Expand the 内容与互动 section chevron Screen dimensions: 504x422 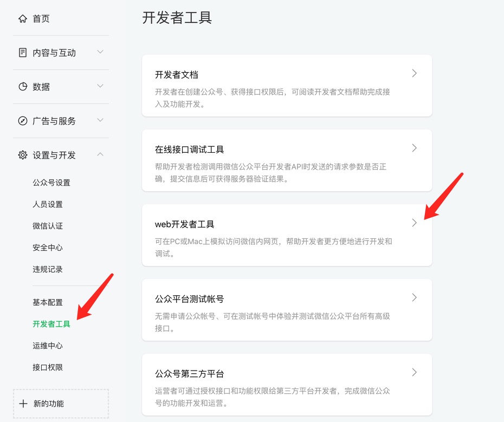click(100, 52)
